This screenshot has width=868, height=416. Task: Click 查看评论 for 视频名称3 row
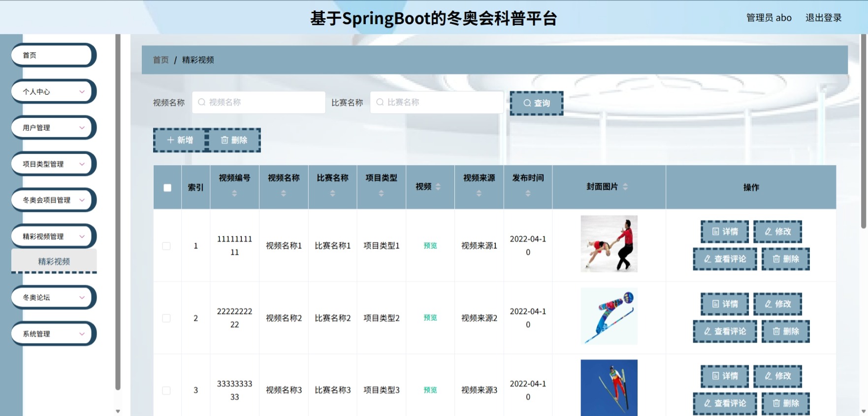point(725,403)
